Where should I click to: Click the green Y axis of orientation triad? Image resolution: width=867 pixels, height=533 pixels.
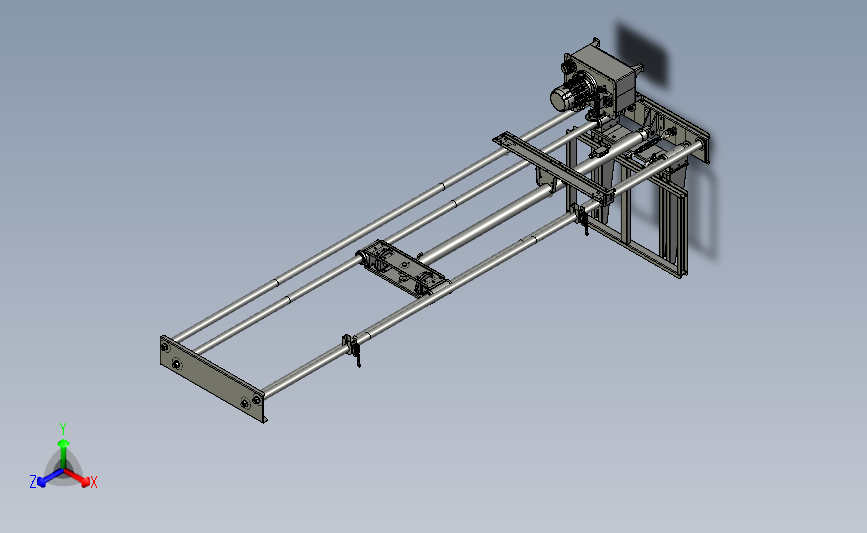63,453
